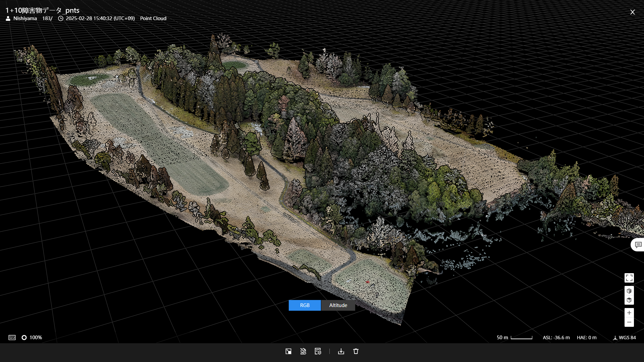Enter fullscreen with the frame icon
Image resolution: width=644 pixels, height=362 pixels.
click(629, 278)
